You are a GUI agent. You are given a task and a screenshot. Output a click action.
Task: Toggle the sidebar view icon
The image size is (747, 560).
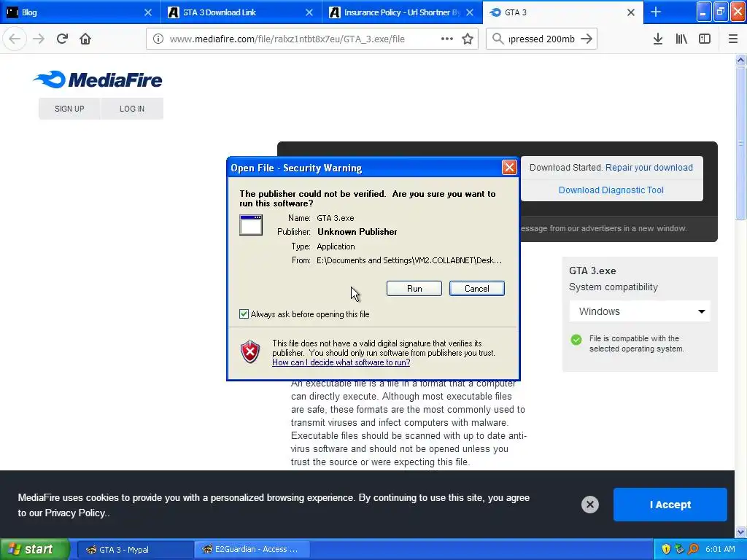pos(705,39)
